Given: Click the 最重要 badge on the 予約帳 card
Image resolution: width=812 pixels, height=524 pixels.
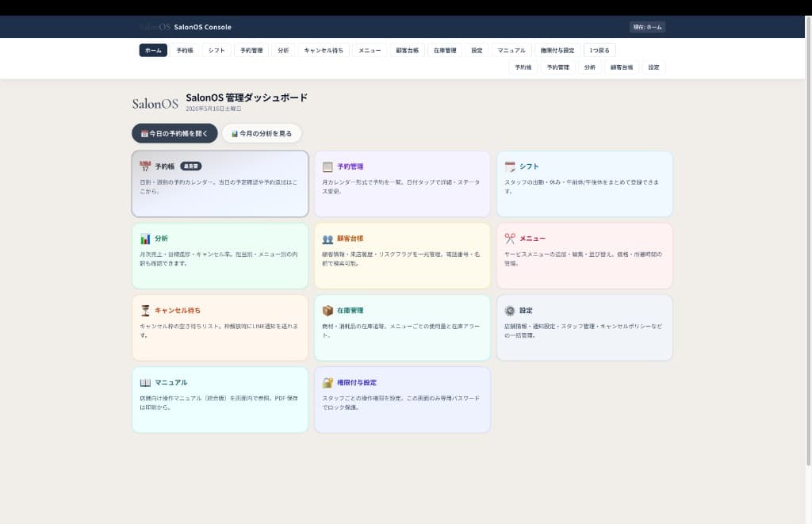Looking at the screenshot, I should click(191, 166).
